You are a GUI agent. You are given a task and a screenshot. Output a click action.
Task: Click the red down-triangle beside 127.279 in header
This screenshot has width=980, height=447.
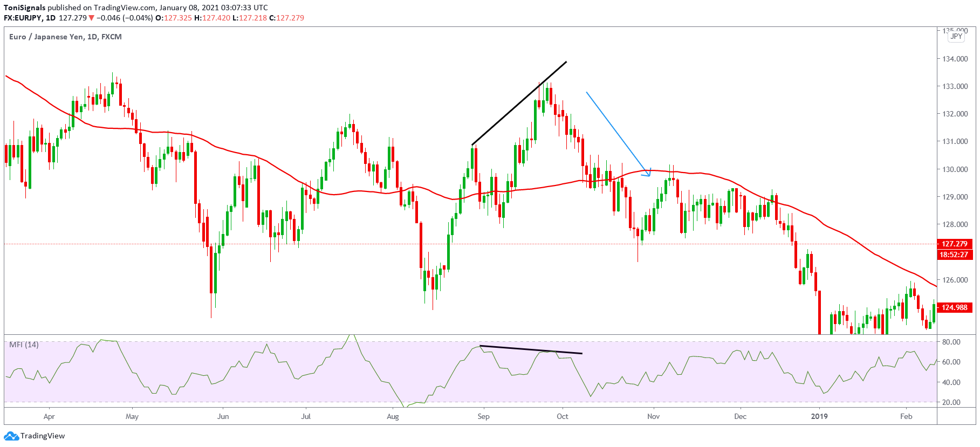[92, 18]
